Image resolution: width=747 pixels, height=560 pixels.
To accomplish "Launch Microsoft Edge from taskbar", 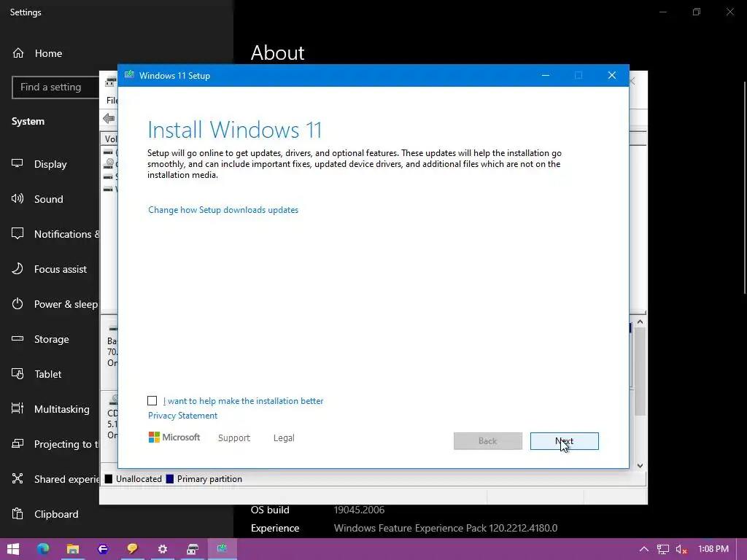I will click(43, 549).
